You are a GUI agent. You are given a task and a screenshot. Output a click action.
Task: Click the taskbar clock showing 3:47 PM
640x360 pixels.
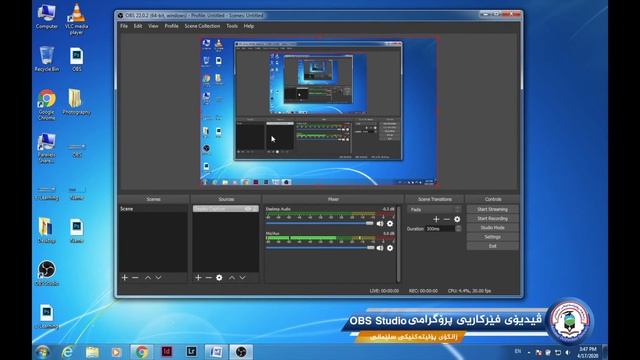pyautogui.click(x=588, y=352)
